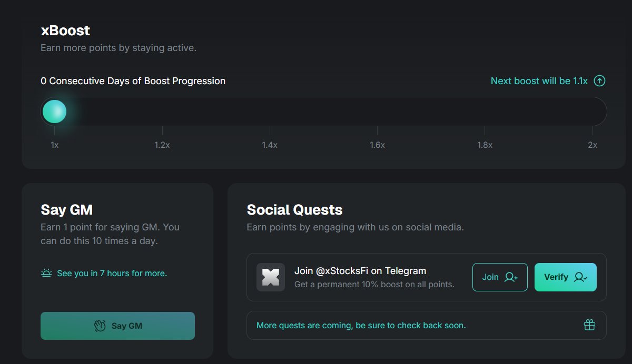Click the 1.6x marker label
This screenshot has width=632, height=364.
[x=377, y=145]
